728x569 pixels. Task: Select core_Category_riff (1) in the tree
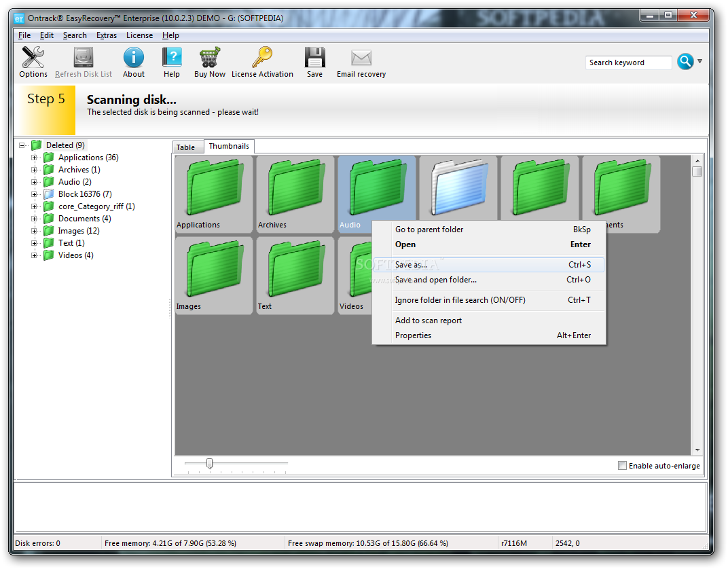96,206
